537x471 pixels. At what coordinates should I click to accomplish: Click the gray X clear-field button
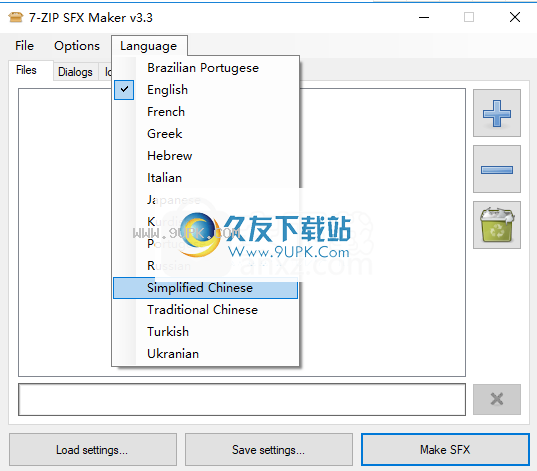(x=497, y=399)
